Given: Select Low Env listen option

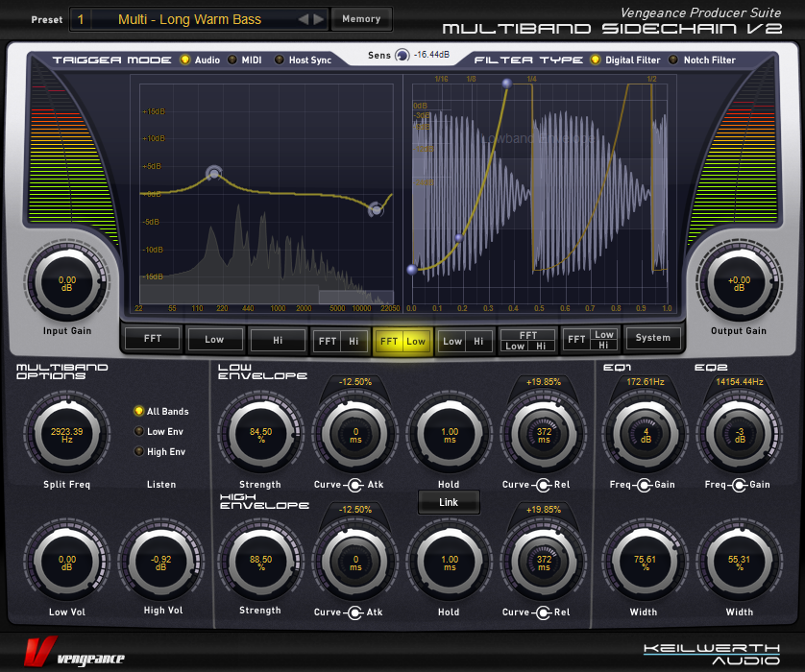Looking at the screenshot, I should pos(139,431).
